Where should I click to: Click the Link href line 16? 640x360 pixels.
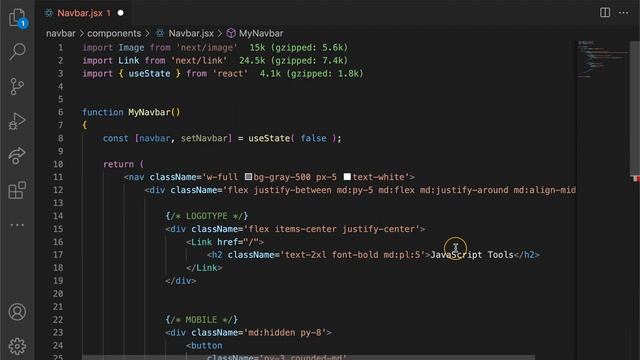pyautogui.click(x=225, y=242)
